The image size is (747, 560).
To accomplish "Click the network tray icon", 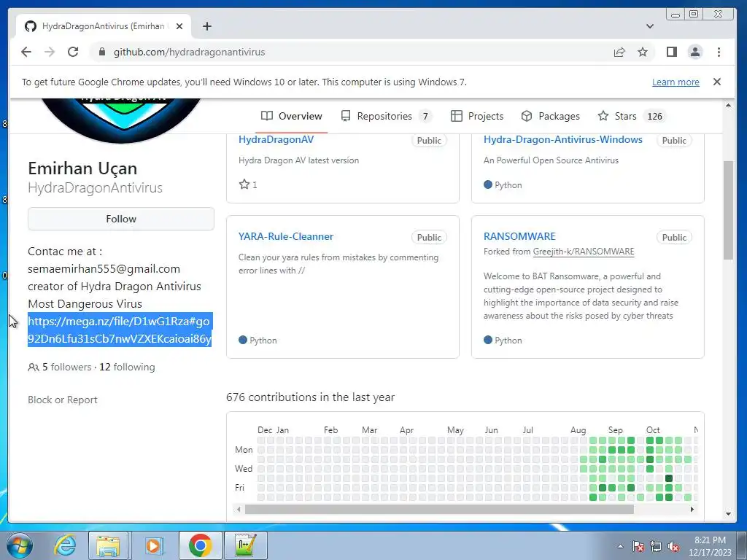I will click(656, 546).
